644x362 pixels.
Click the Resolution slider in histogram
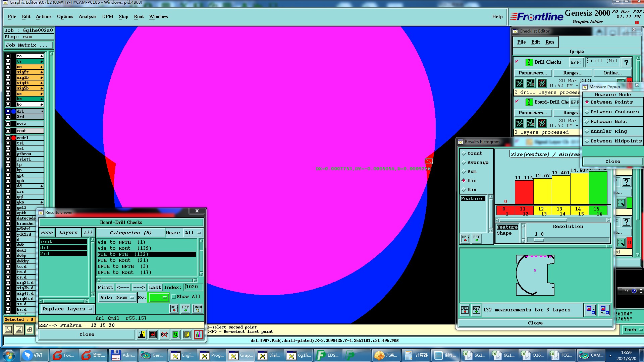tap(568, 240)
